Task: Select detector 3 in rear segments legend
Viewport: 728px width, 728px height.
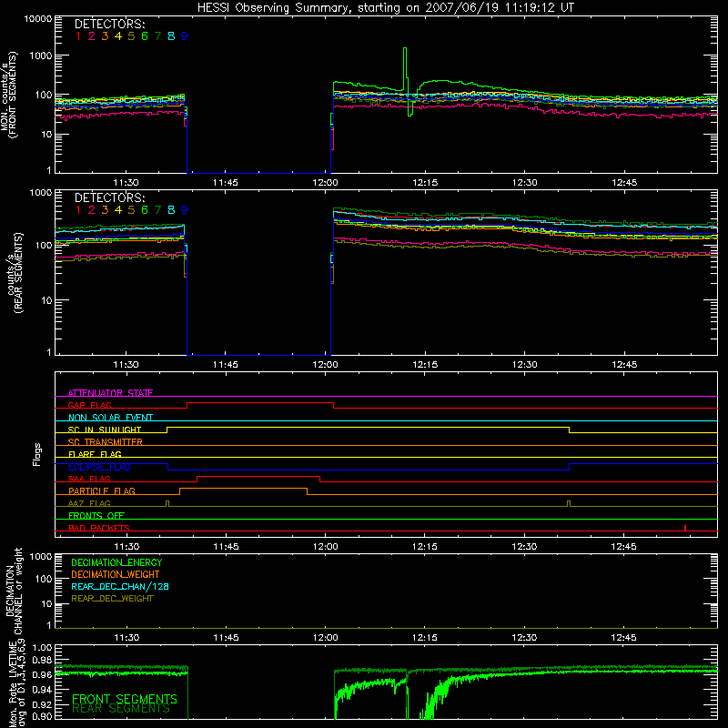Action: pos(105,210)
